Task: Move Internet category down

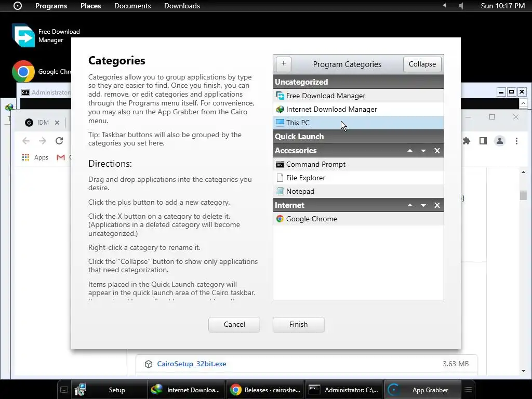Action: 423,205
